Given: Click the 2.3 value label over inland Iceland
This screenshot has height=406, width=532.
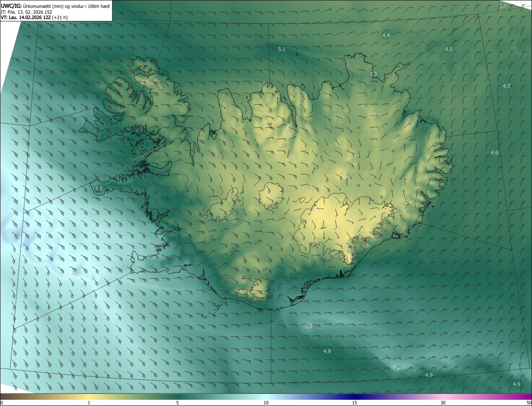Looking at the screenshot, I should (373, 115).
